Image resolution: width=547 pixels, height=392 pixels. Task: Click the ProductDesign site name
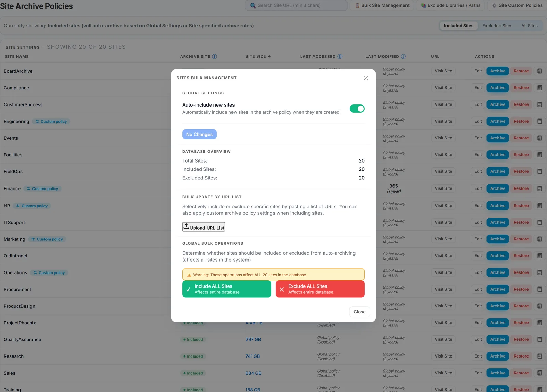point(19,306)
